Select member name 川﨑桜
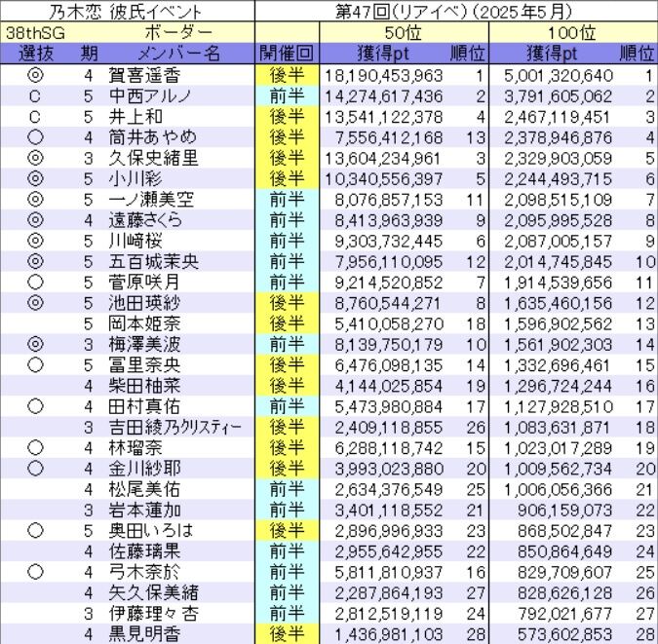Image resolution: width=658 pixels, height=644 pixels. [135, 242]
